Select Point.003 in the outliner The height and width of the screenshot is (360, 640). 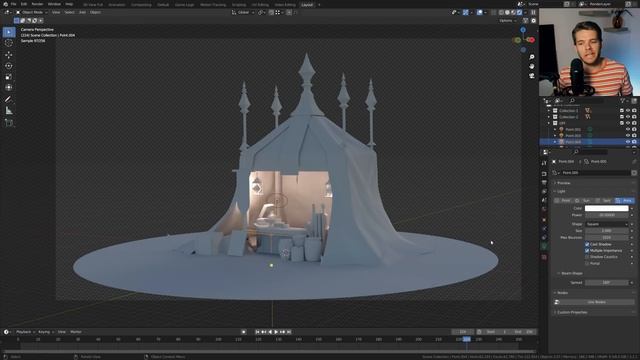coord(573,136)
